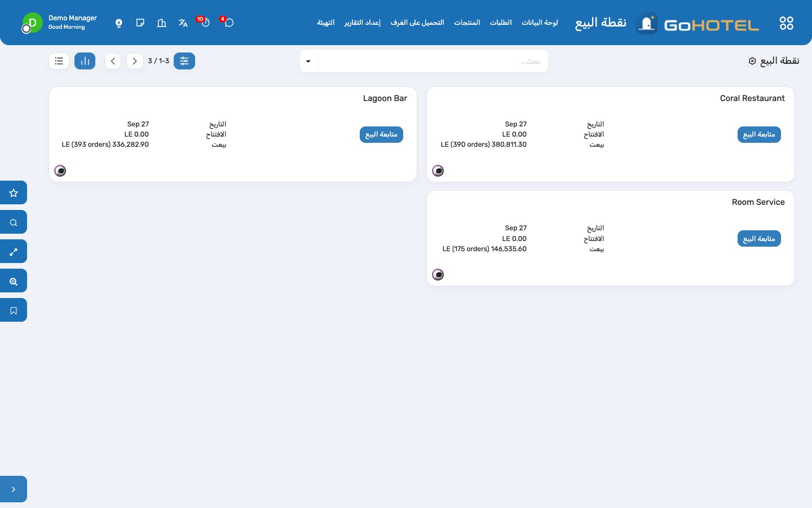Switch to the graph chart view
The image size is (812, 508).
point(85,61)
